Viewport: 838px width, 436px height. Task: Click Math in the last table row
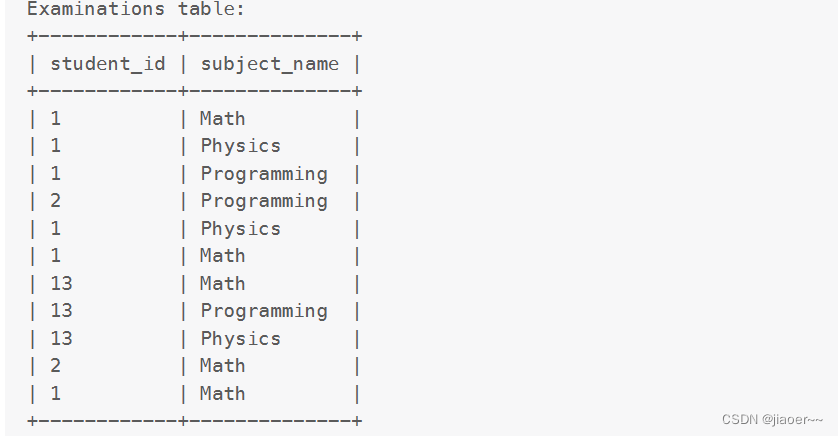click(x=223, y=394)
